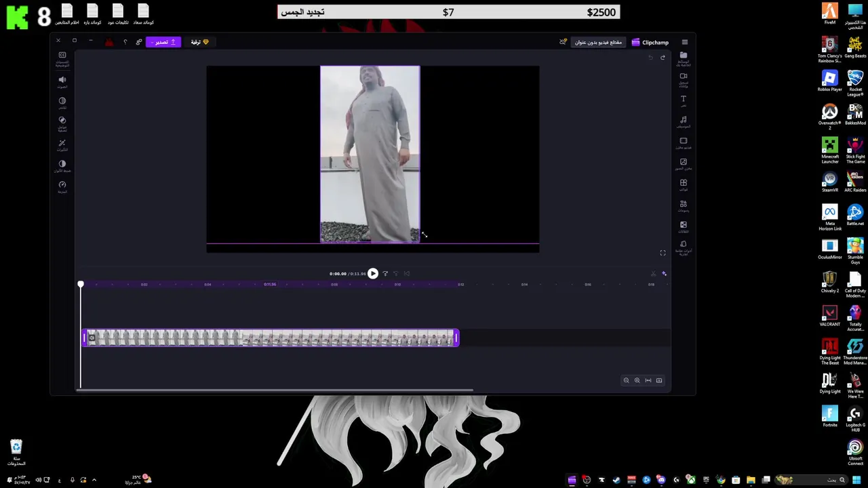Select the video clip on timeline
Image resolution: width=868 pixels, height=488 pixels.
[271, 338]
